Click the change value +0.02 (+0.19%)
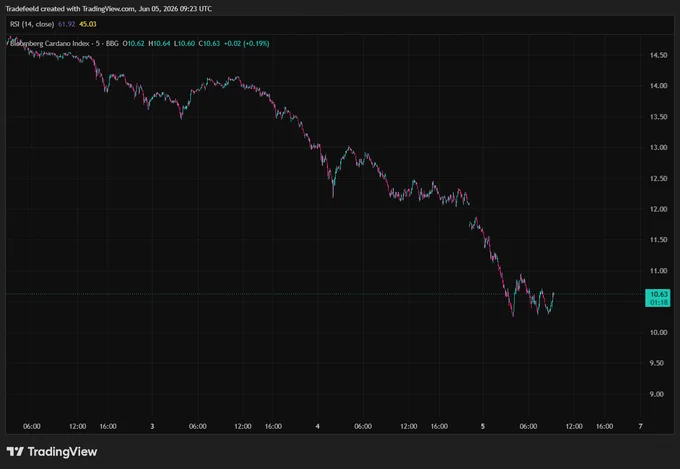680x469 pixels. [247, 43]
